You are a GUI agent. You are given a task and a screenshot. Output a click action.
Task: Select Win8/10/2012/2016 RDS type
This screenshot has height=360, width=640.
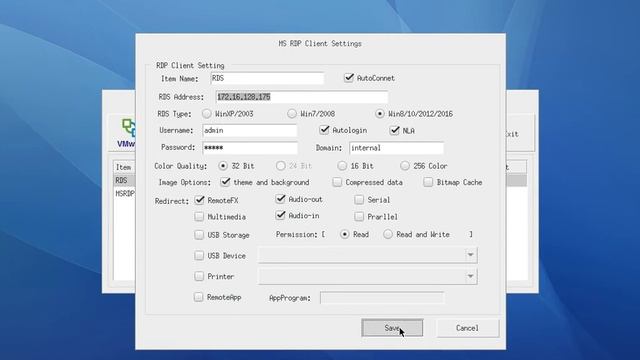click(380, 113)
